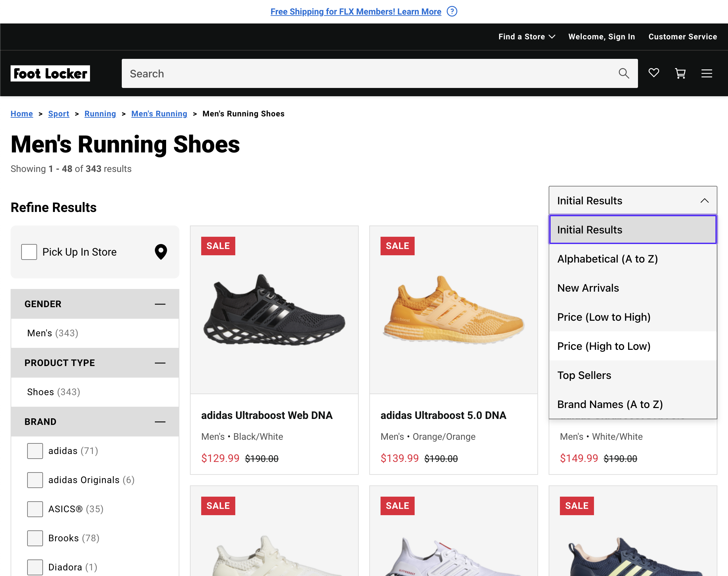The height and width of the screenshot is (576, 728).
Task: Navigate to the Sport breadcrumb link
Action: 58,114
